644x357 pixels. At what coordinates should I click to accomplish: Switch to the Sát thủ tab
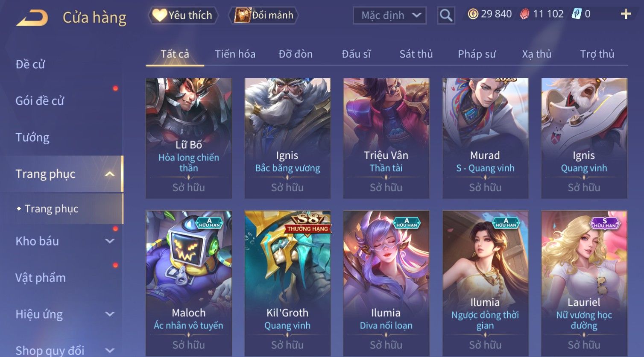[x=416, y=54]
